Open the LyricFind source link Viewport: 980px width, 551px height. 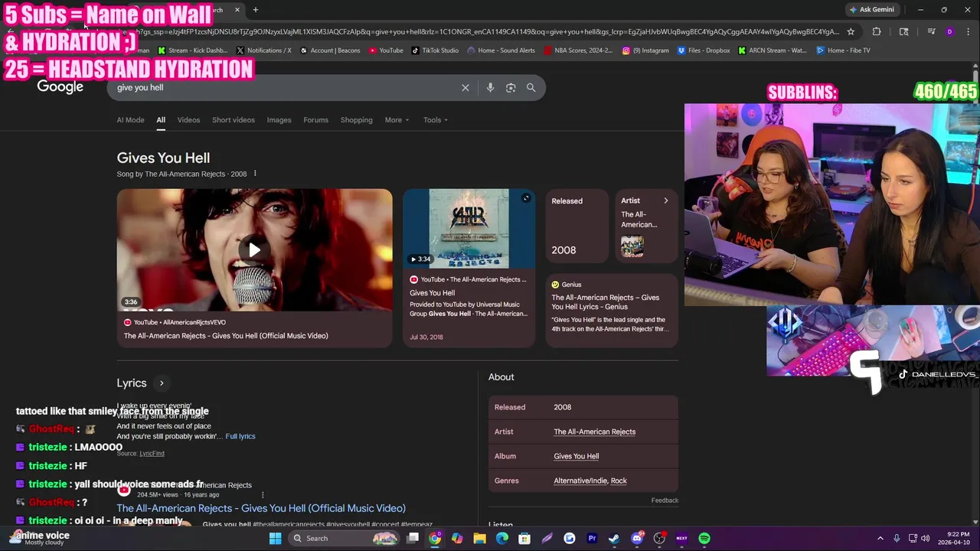(x=152, y=453)
